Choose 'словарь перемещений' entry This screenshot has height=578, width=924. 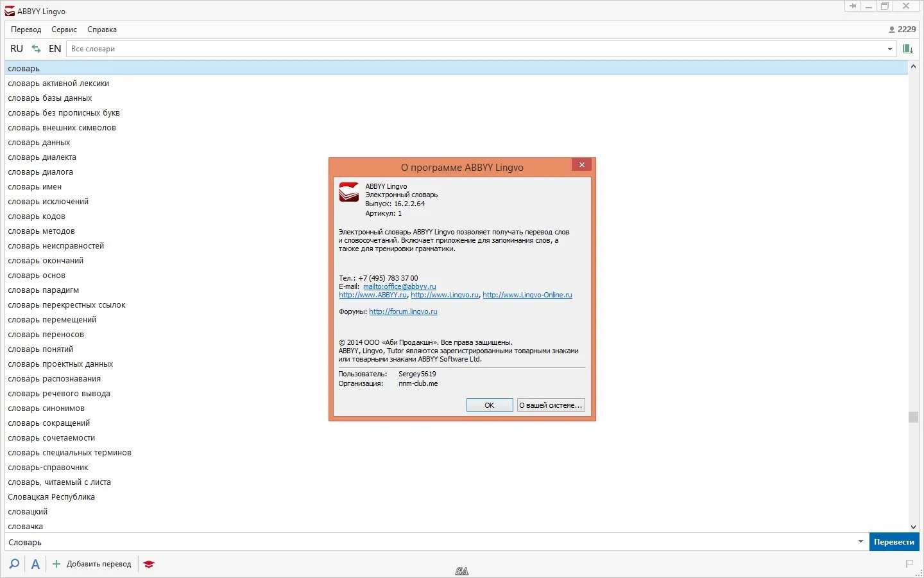tap(52, 319)
